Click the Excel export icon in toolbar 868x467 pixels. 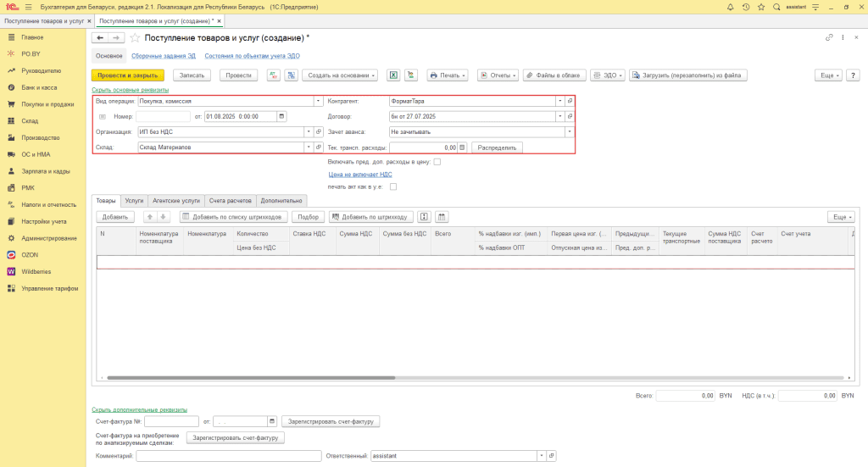click(393, 75)
